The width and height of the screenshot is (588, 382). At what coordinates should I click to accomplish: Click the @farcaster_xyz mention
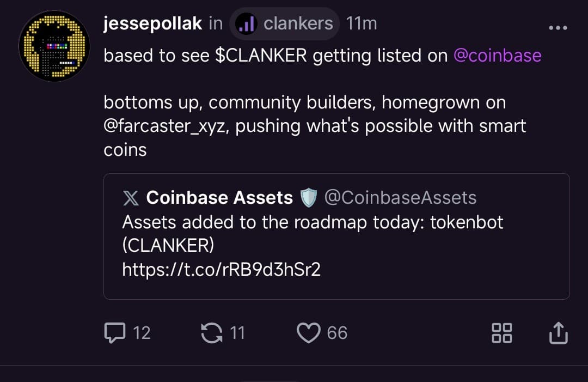pos(162,126)
